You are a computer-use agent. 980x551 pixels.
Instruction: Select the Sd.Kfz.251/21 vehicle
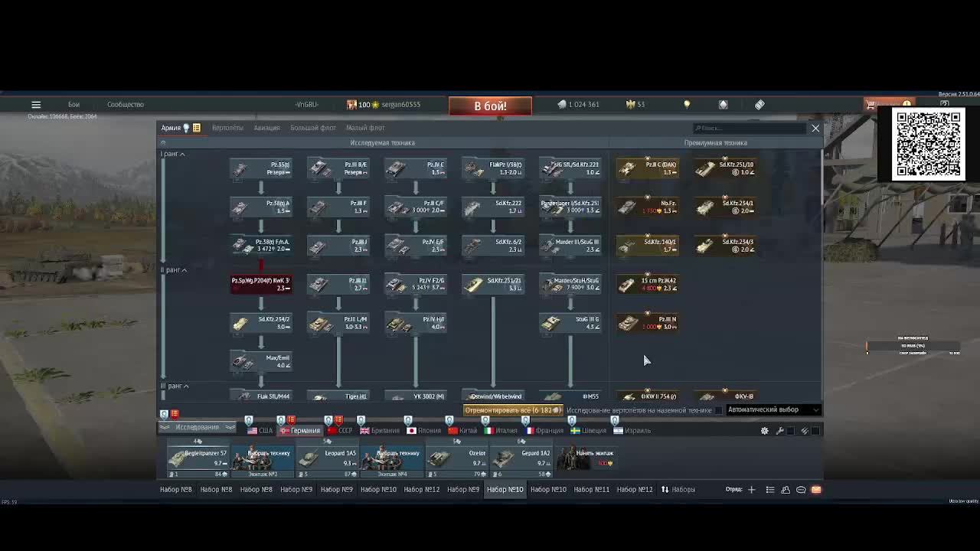pyautogui.click(x=492, y=284)
